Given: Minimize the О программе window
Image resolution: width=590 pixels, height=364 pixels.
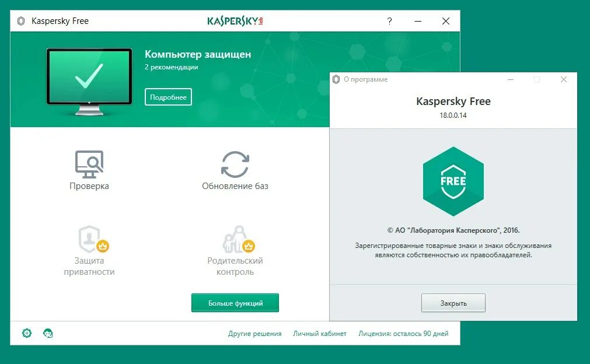Looking at the screenshot, I should point(511,79).
